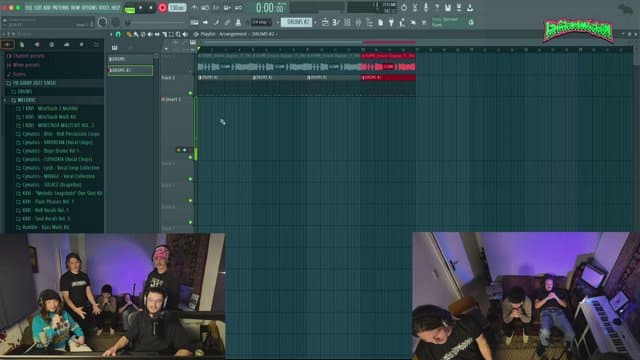Click the highlighted plus icon in browser header
The width and height of the screenshot is (640, 360).
coord(7,44)
